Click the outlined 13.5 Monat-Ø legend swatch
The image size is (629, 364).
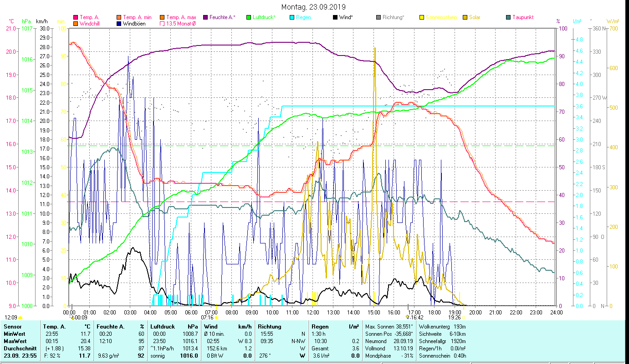coord(162,23)
